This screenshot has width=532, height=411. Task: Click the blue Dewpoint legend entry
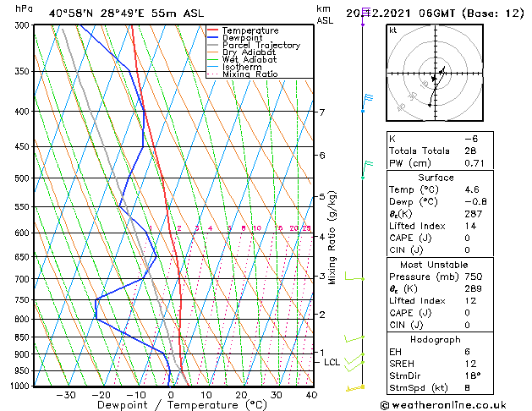click(235, 38)
